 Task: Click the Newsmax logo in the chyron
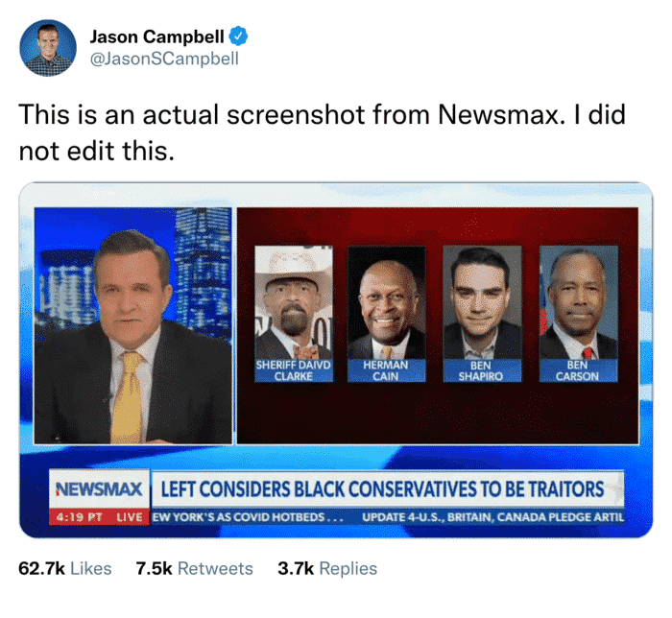point(99,489)
